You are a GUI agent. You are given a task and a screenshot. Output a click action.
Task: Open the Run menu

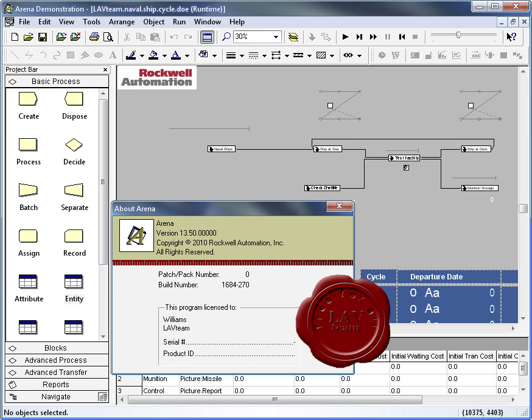179,22
